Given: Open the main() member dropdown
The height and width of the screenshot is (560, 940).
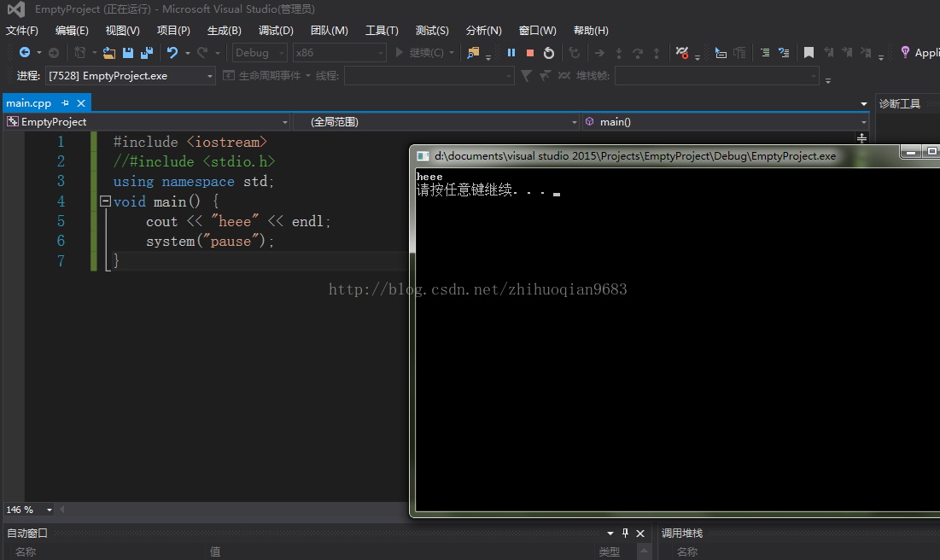Looking at the screenshot, I should pyautogui.click(x=726, y=122).
